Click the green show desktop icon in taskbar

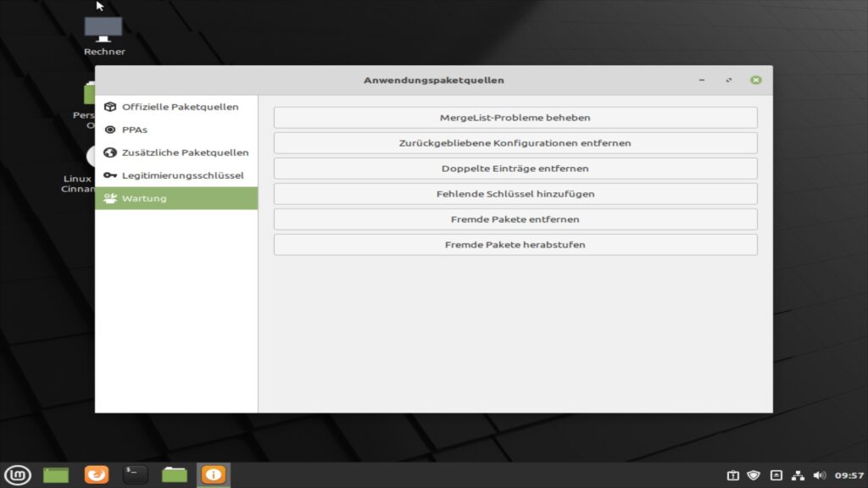click(x=56, y=474)
